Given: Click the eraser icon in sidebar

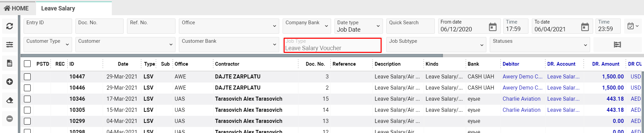Looking at the screenshot, I should click(x=9, y=100).
